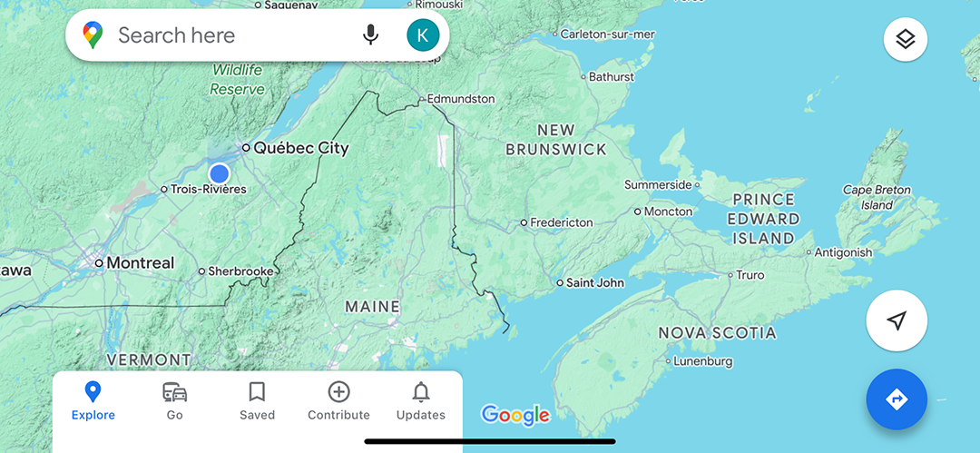
Task: Switch to the Explore tab
Action: [93, 400]
